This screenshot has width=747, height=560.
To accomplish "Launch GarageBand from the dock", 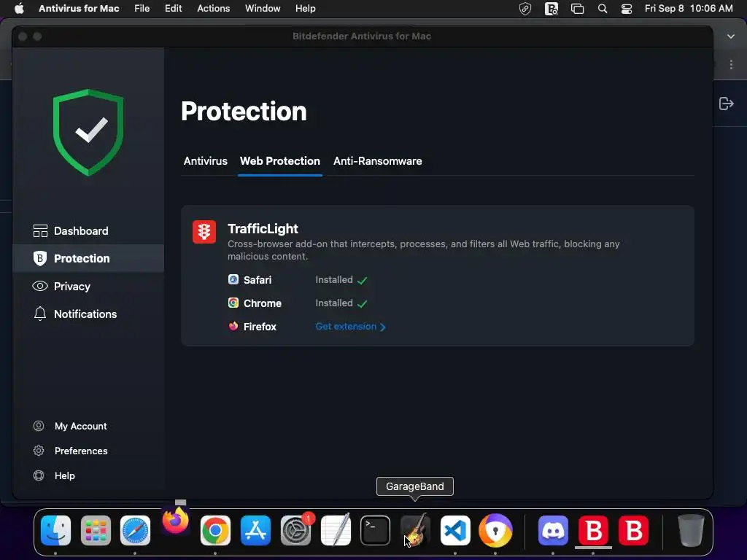I will (415, 530).
